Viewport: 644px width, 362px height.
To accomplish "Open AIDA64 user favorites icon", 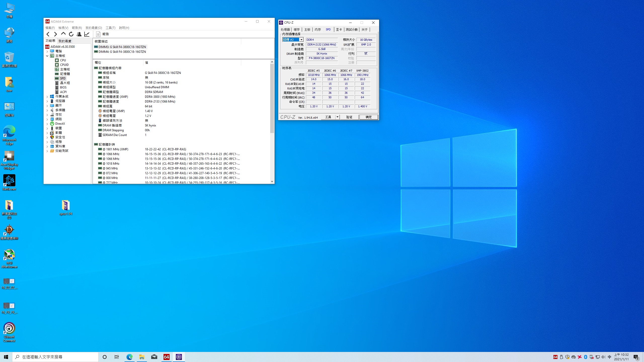I will coord(79,34).
